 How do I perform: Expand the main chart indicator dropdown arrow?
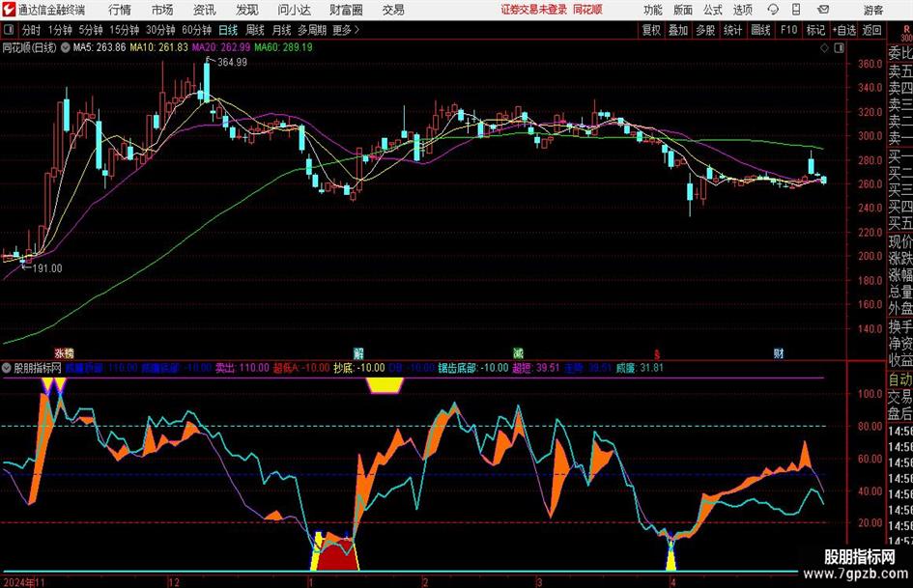66,47
